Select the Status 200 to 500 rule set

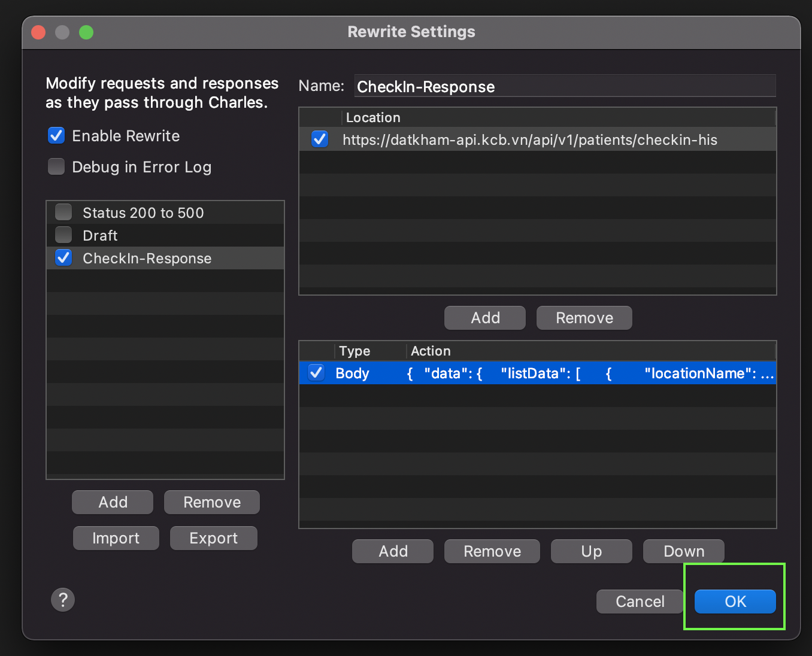[x=165, y=212]
